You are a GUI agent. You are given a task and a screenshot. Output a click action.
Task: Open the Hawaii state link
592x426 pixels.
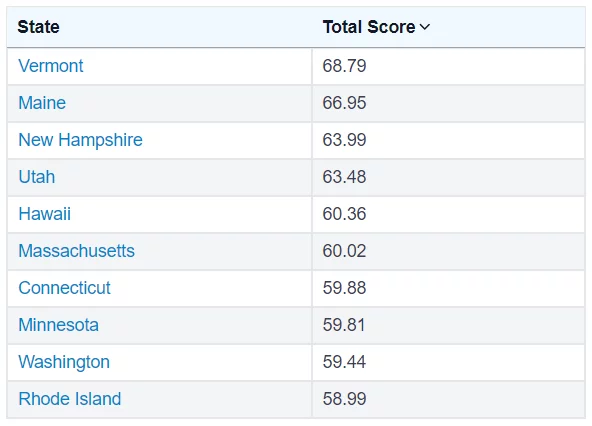[x=45, y=214]
